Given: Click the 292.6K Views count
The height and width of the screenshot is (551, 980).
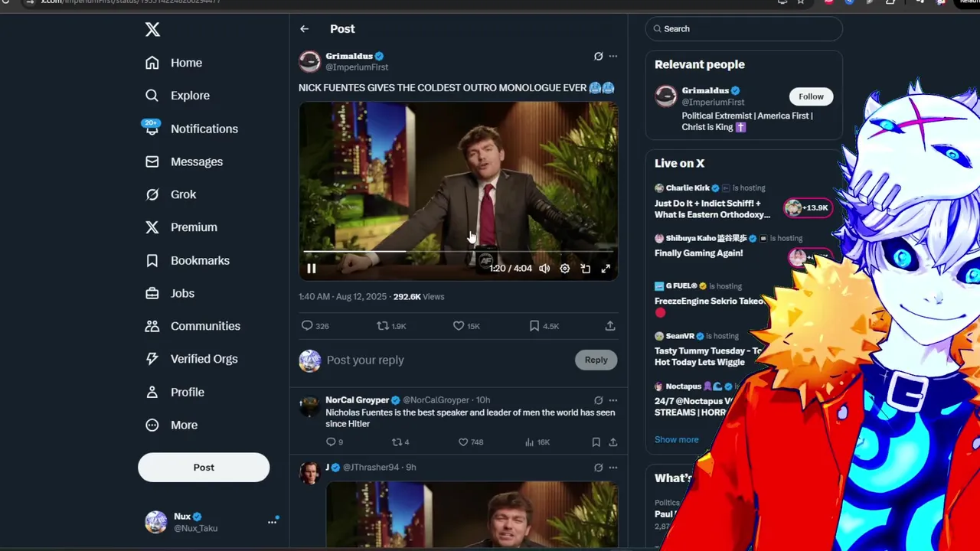Looking at the screenshot, I should point(418,297).
